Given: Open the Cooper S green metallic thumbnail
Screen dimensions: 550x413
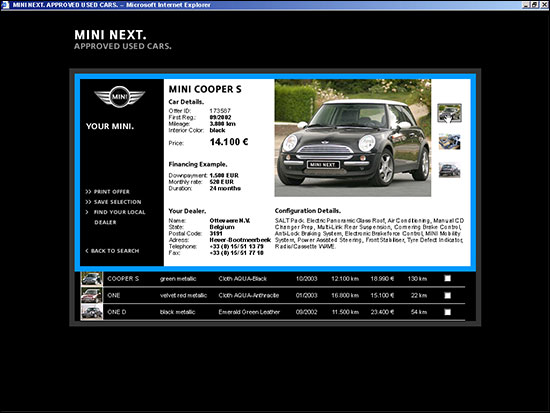Looking at the screenshot, I should click(x=92, y=279).
